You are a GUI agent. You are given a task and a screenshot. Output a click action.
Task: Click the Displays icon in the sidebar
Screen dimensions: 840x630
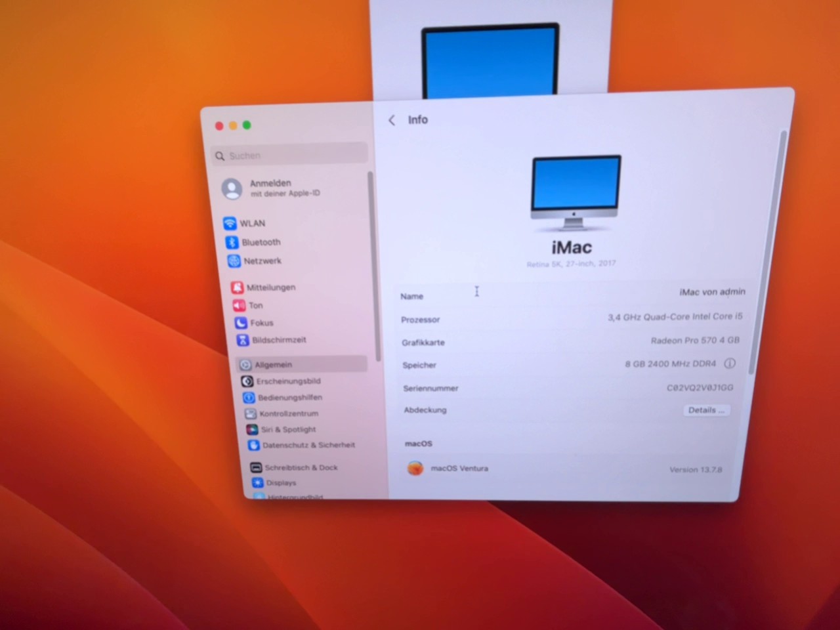(x=257, y=483)
